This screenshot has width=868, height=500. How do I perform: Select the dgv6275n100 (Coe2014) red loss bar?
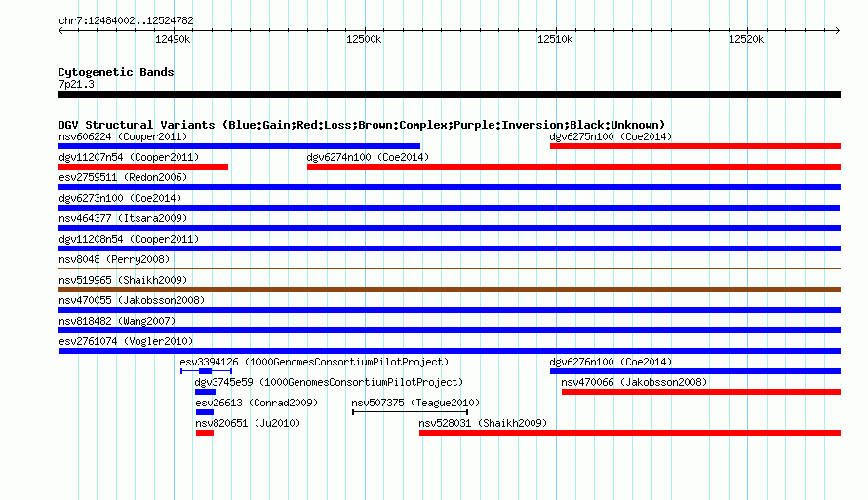695,146
